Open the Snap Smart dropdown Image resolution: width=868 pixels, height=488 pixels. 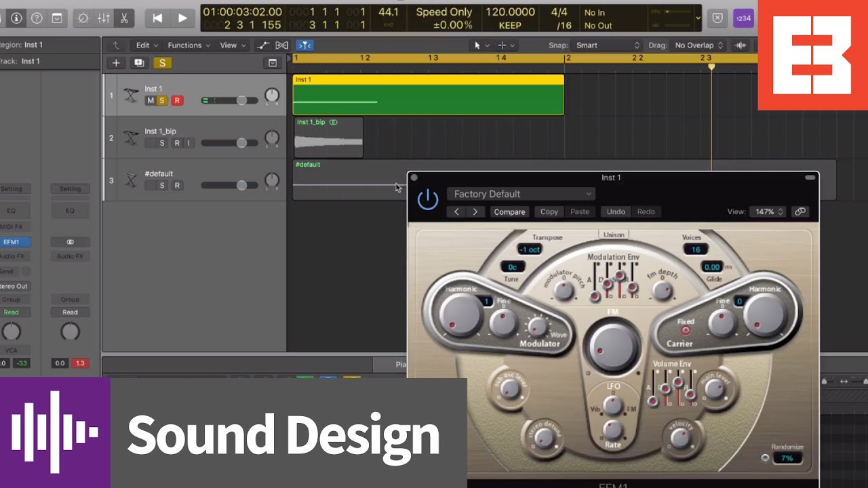pos(608,45)
